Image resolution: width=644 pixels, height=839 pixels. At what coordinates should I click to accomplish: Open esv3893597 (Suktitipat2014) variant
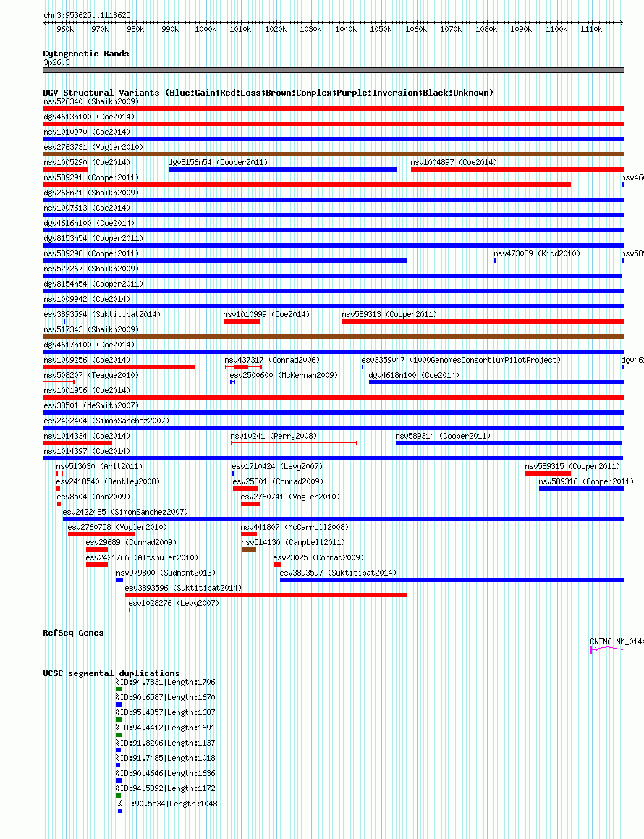point(338,573)
